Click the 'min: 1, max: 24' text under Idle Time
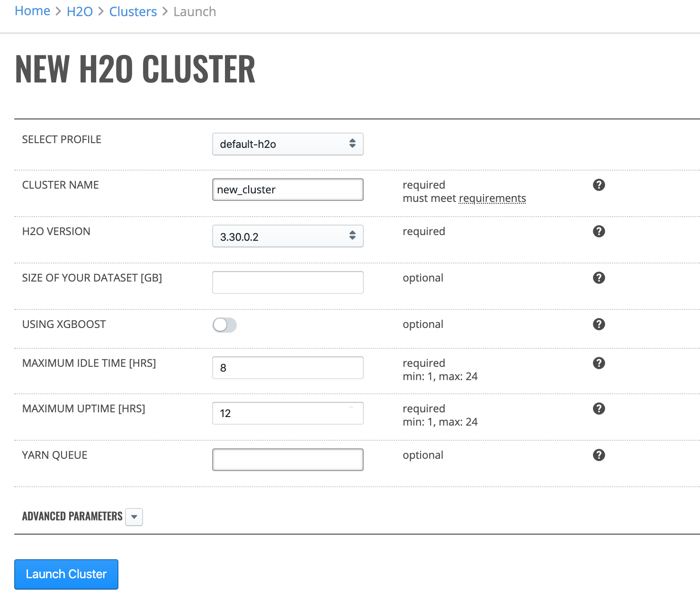 coord(440,376)
